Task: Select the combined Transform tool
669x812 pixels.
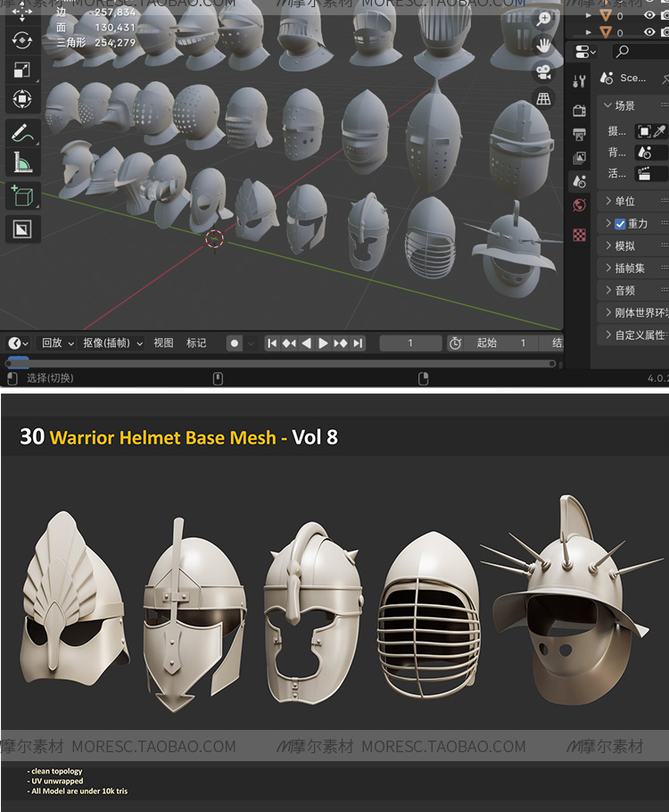Action: point(22,98)
